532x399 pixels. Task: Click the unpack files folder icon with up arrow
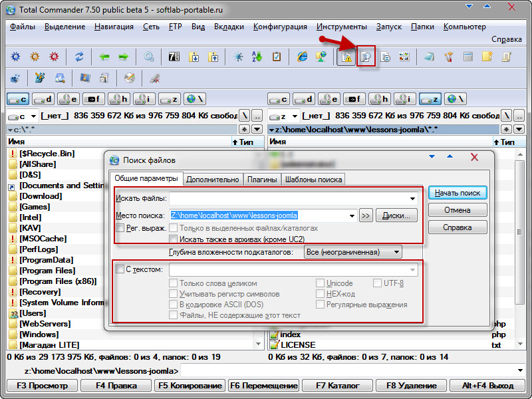(213, 57)
